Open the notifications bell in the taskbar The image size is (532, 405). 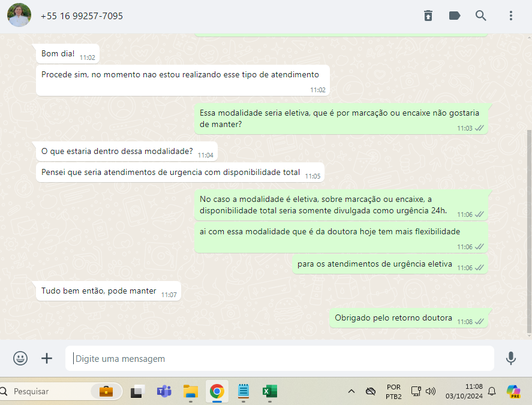tap(492, 391)
